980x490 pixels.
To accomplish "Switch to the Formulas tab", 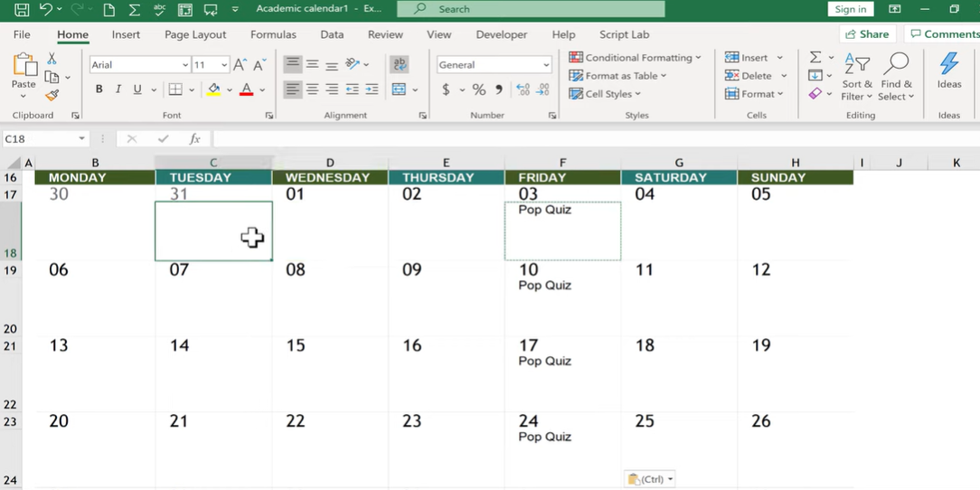I will (273, 35).
